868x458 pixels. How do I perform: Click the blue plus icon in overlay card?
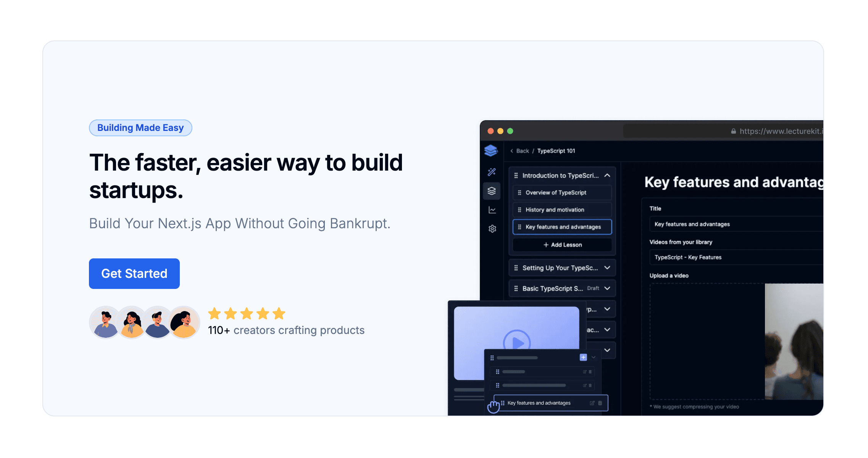click(583, 358)
